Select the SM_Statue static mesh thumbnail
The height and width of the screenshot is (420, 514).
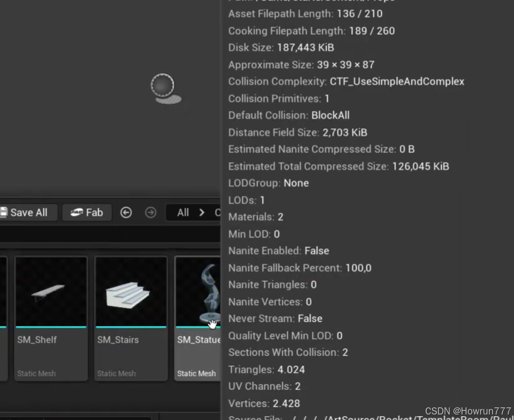[x=198, y=292]
